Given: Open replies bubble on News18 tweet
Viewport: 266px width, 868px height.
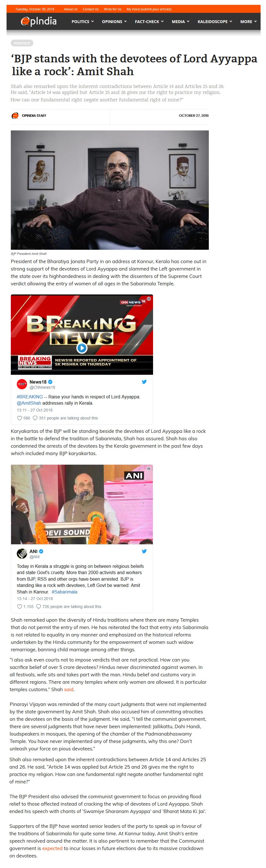Looking at the screenshot, I should (x=35, y=418).
